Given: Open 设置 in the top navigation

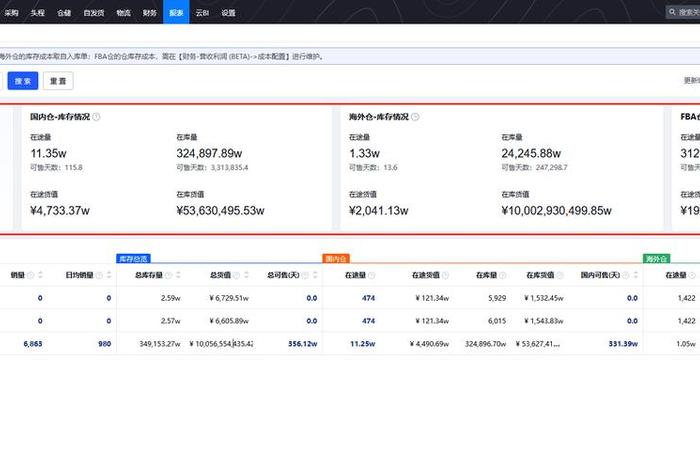Looking at the screenshot, I should pyautogui.click(x=229, y=13).
